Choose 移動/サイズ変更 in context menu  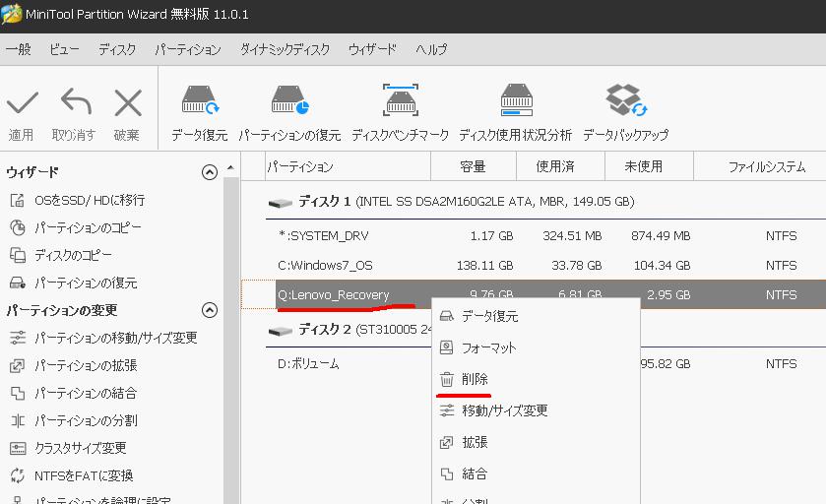(536, 410)
